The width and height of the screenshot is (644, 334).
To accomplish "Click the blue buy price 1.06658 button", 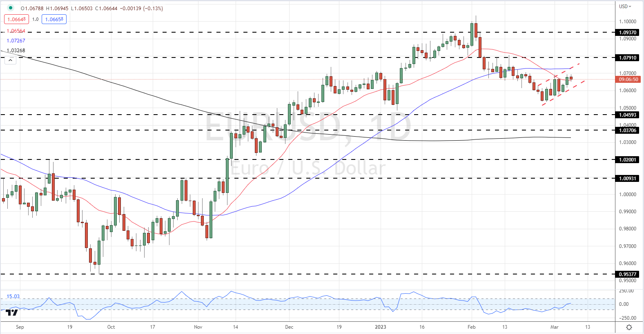I will (54, 19).
